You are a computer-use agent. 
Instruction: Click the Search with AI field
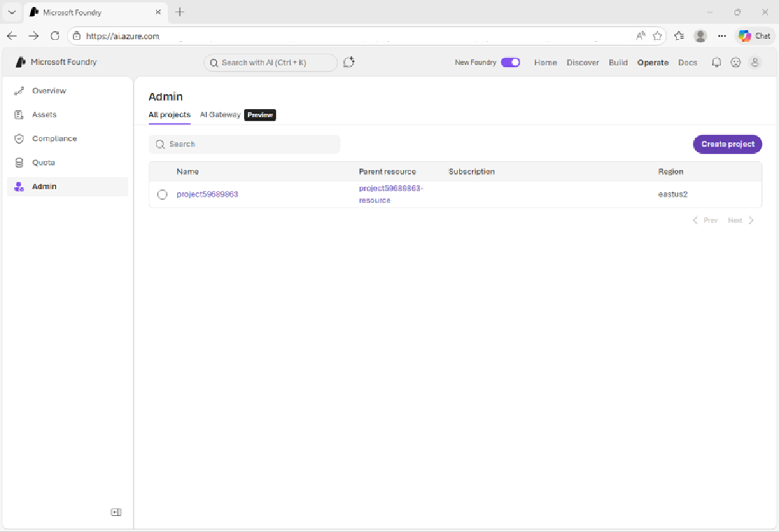pyautogui.click(x=271, y=62)
